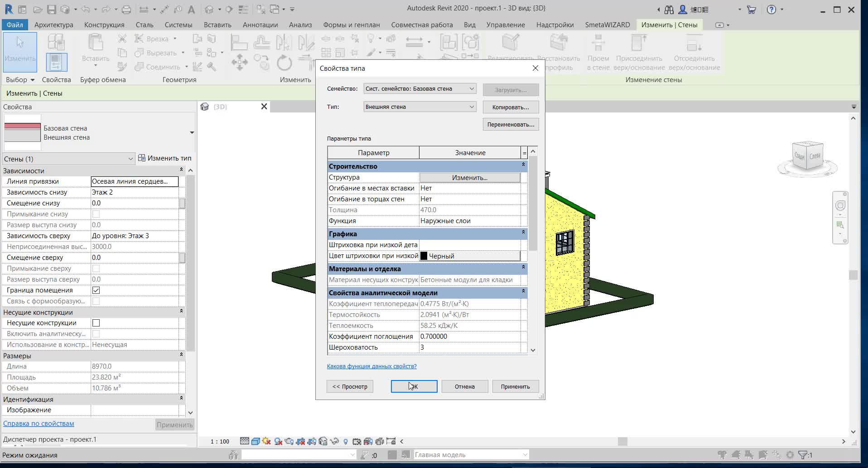Click the Изменить... structure button
868x468 pixels.
(470, 178)
